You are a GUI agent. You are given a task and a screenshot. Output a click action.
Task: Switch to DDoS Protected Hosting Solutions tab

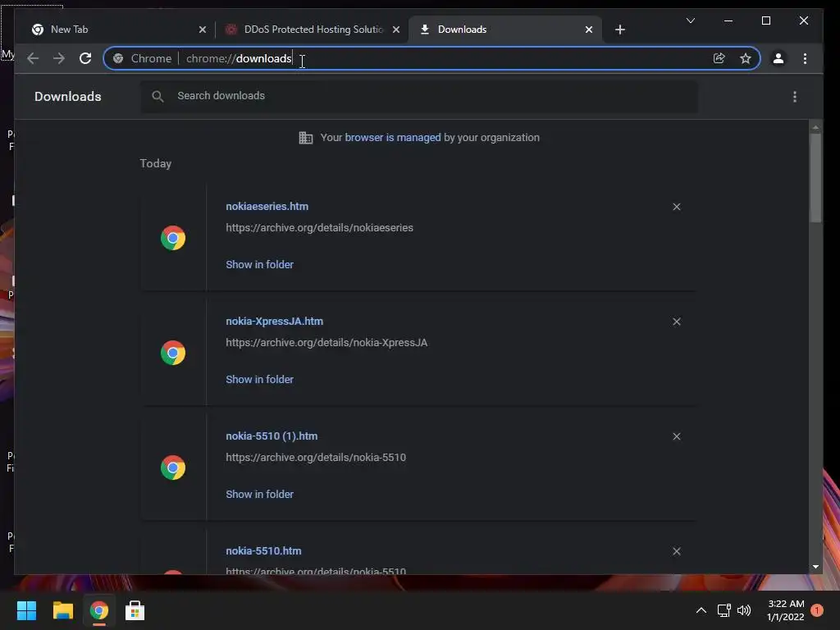tap(313, 30)
